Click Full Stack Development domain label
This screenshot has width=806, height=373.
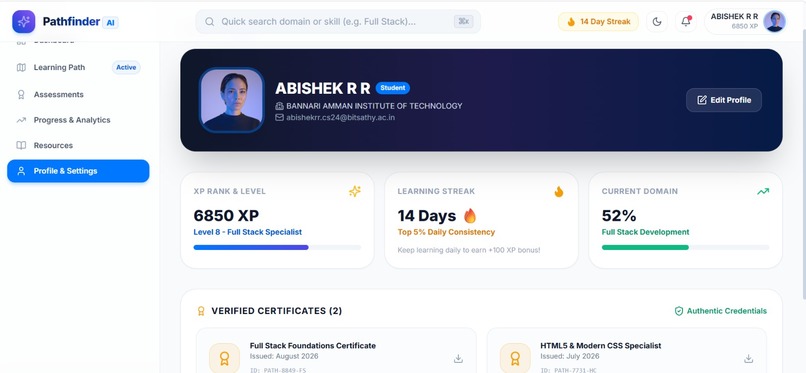[645, 232]
